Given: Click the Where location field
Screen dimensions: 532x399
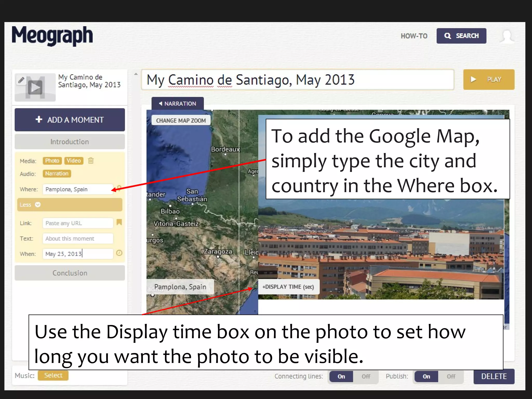Looking at the screenshot, I should pyautogui.click(x=78, y=189).
